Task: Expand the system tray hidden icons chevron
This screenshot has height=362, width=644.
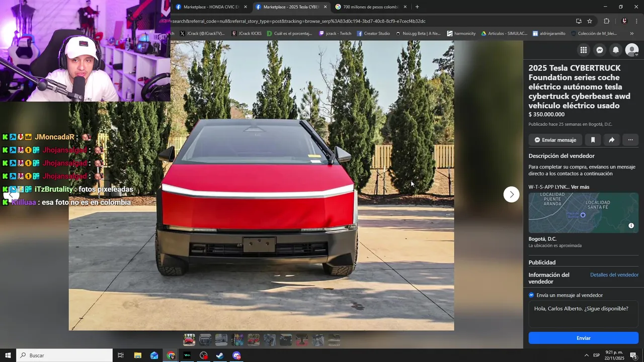Action: pos(586,355)
